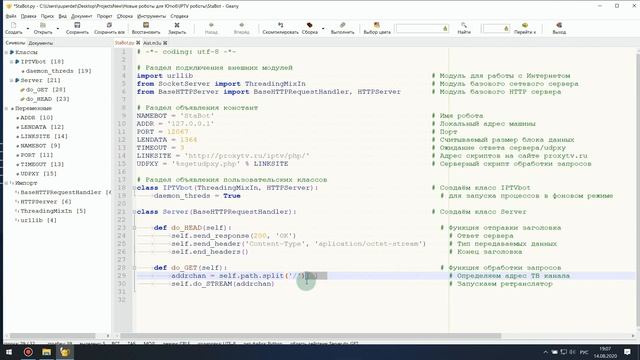Collapse the Server [21] tree node
Viewport: 640px width, 360px height.
coord(12,80)
